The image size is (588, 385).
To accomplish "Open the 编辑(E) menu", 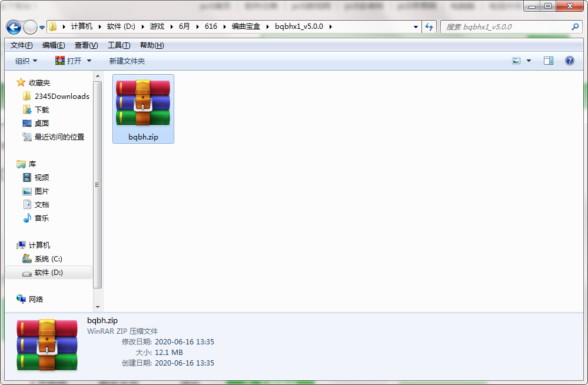I will pyautogui.click(x=54, y=45).
